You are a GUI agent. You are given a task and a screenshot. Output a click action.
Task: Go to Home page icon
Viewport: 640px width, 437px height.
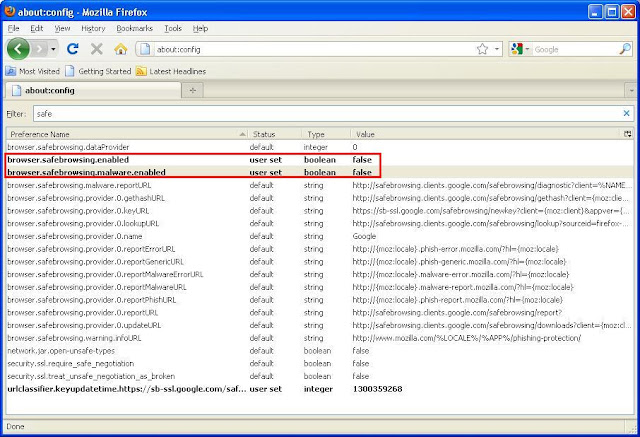120,49
